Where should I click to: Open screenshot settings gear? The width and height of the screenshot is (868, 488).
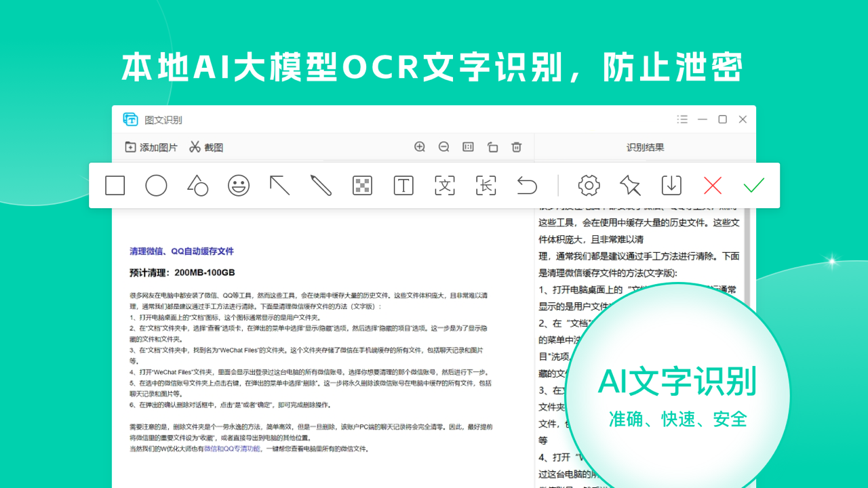pos(589,185)
